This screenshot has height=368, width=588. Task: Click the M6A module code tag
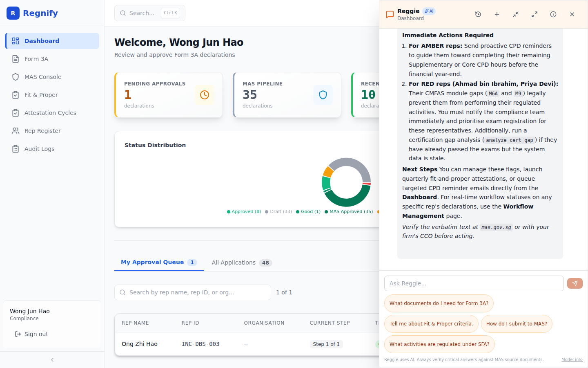click(493, 94)
